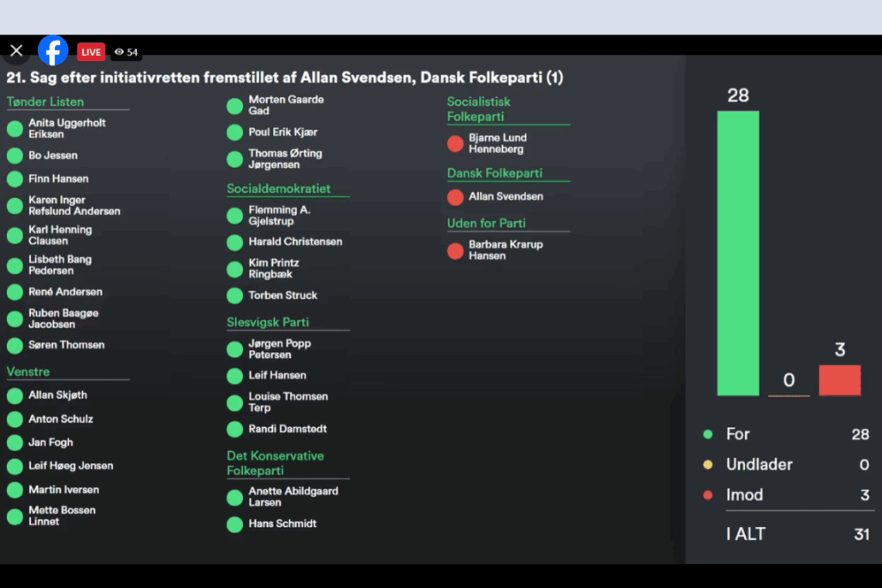
Task: Click the Facebook logo icon
Action: [x=53, y=51]
